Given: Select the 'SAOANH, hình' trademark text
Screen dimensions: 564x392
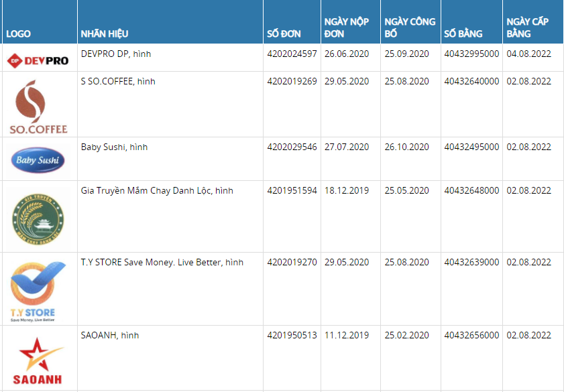Looking at the screenshot, I should point(110,335).
